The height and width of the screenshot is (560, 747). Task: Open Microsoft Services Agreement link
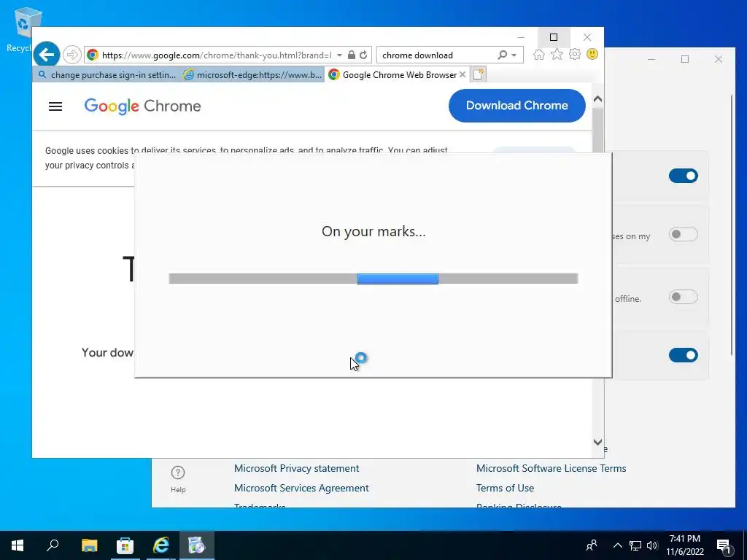pos(301,488)
